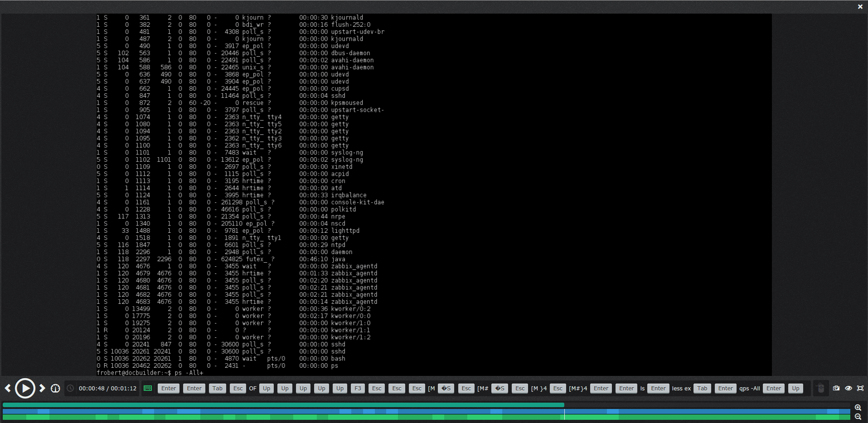
Task: Click the 'nrpe' process name
Action: click(x=338, y=216)
